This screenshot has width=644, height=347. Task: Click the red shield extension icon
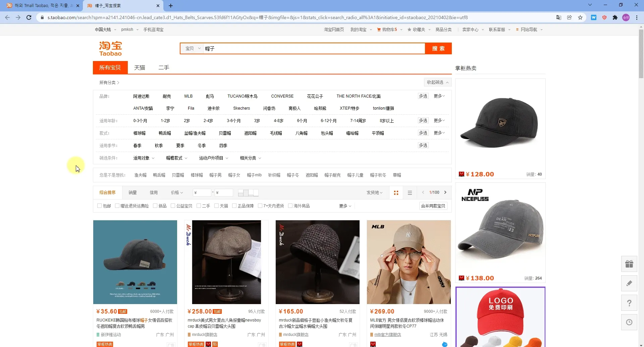604,17
